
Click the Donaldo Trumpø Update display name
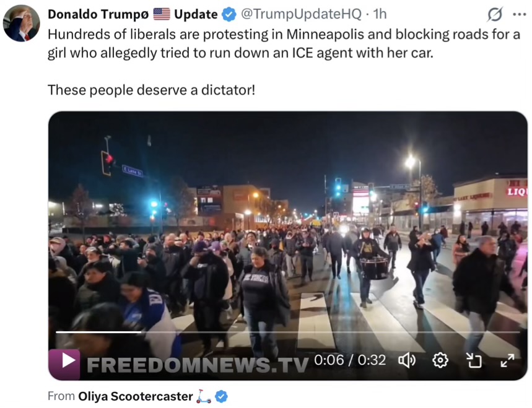pyautogui.click(x=133, y=14)
